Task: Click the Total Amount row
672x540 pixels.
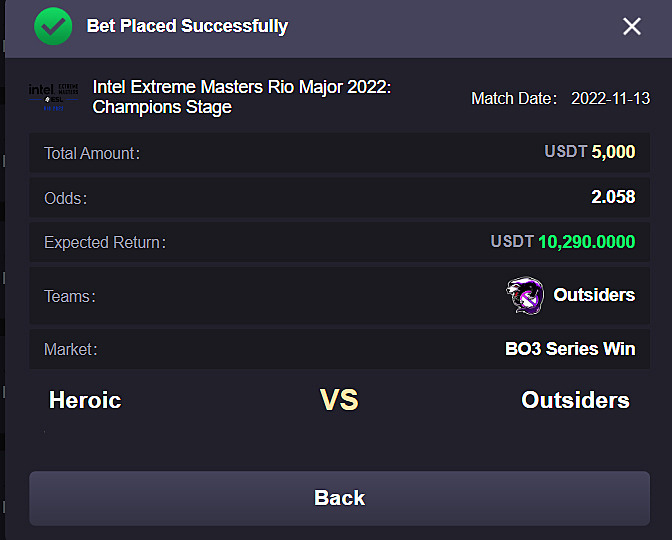Action: tap(339, 153)
